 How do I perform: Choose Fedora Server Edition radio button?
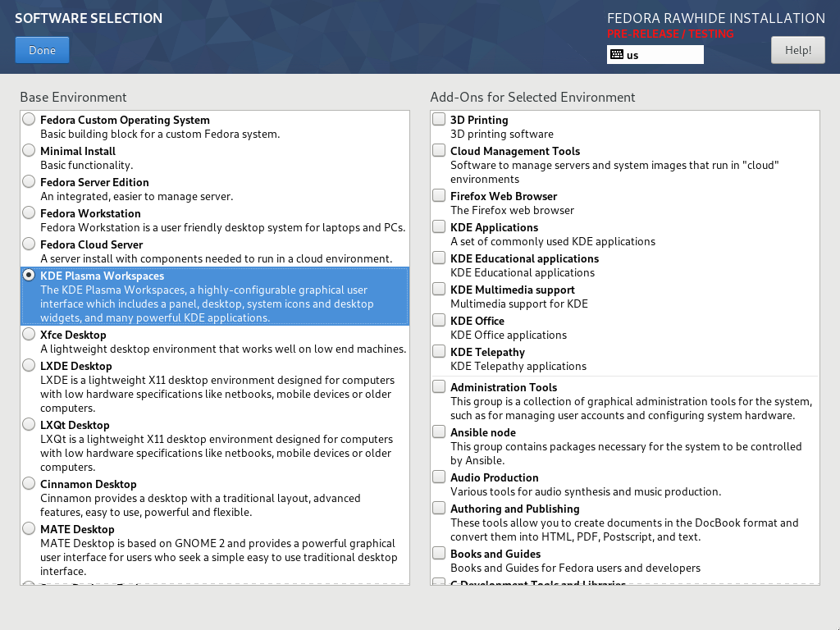click(29, 181)
